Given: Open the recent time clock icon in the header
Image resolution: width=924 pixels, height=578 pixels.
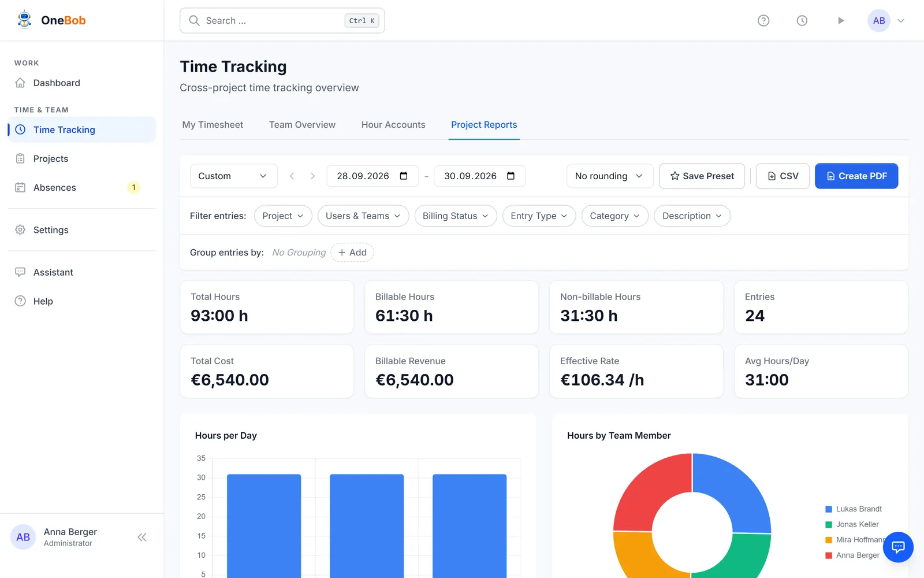Looking at the screenshot, I should click(802, 21).
